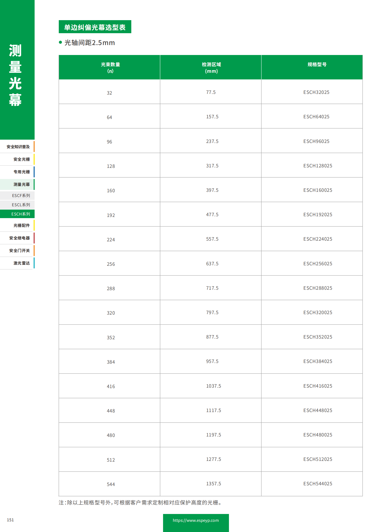Open the 光栅配件 sidebar section
This screenshot has width=392, height=532.
[x=21, y=225]
